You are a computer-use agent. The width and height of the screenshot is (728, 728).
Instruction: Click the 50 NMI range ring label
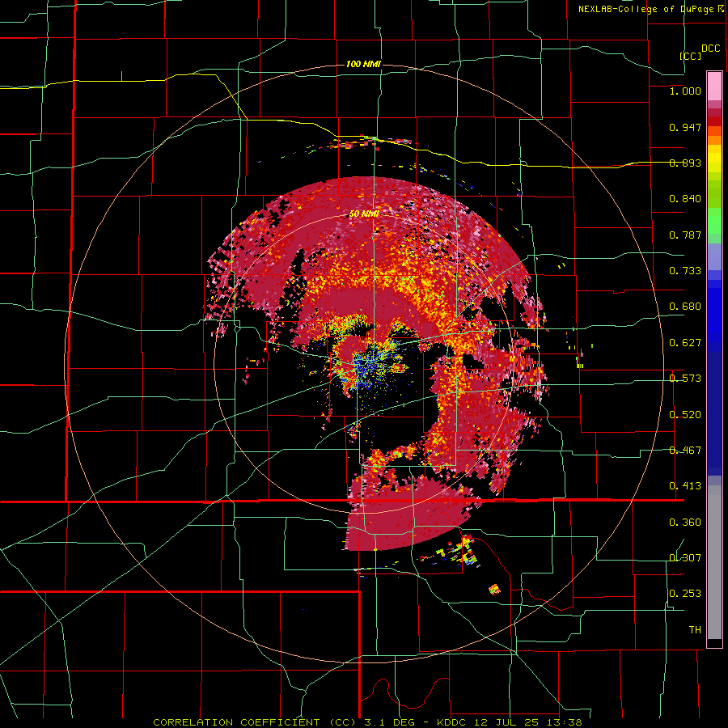pyautogui.click(x=364, y=214)
